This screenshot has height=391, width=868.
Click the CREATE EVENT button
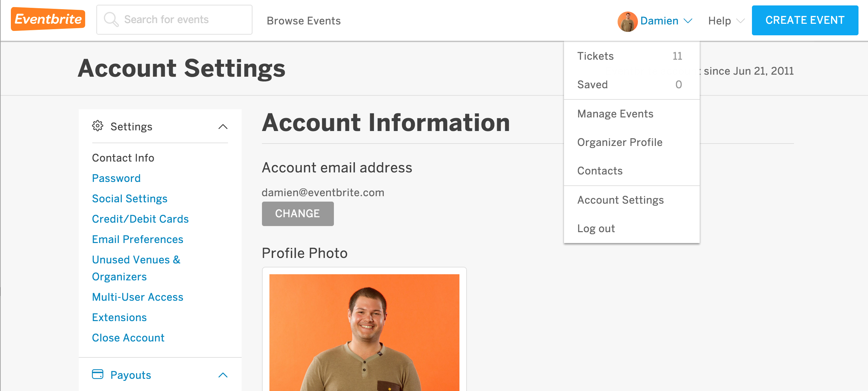pos(805,20)
